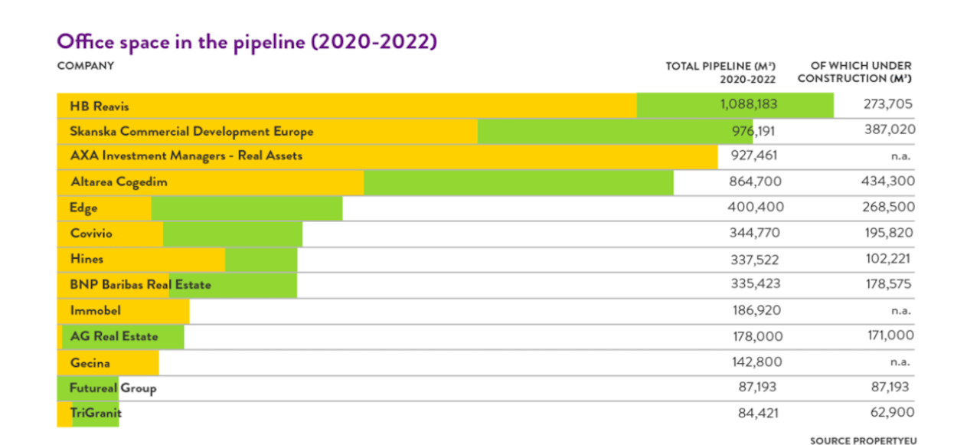Click HB Reavis total pipeline value 1,088,183
Image resolution: width=980 pixels, height=445 pixels.
tap(748, 105)
